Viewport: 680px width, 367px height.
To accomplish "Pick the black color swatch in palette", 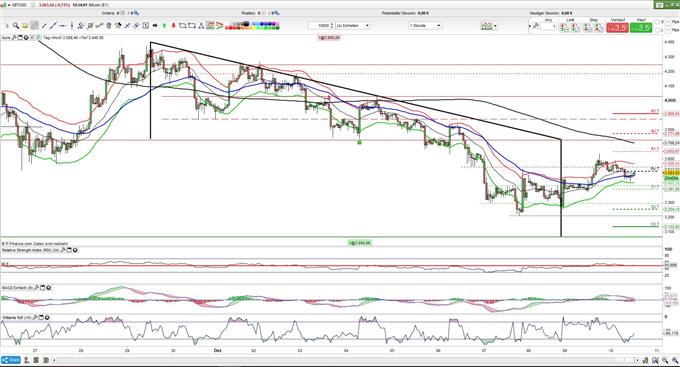I will pyautogui.click(x=246, y=23).
